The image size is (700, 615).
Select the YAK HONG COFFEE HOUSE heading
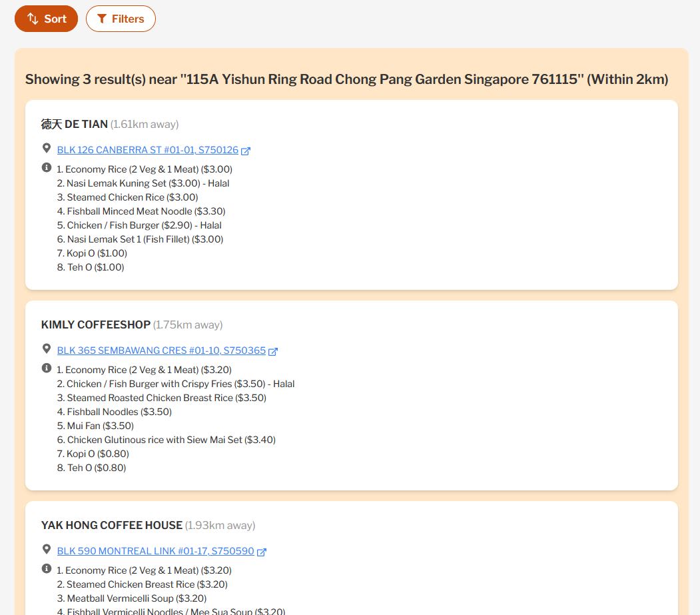(x=112, y=525)
